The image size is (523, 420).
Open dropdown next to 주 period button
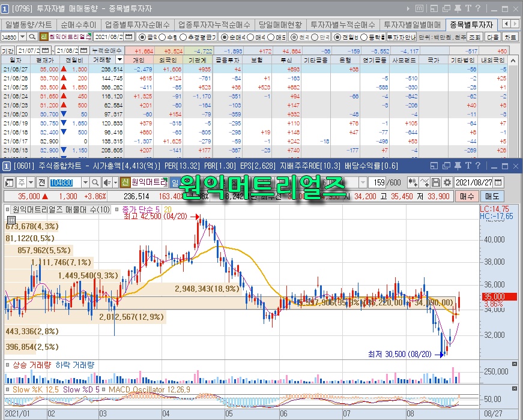31,182
